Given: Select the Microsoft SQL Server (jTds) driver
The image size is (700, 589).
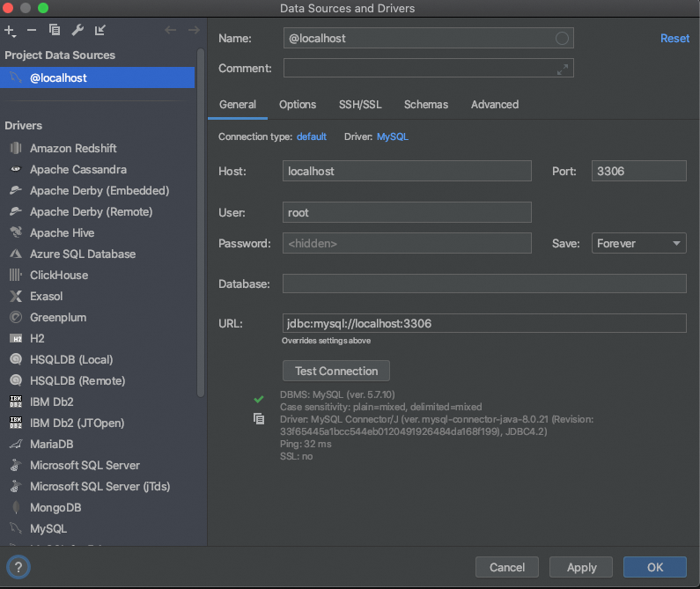Looking at the screenshot, I should [x=98, y=486].
